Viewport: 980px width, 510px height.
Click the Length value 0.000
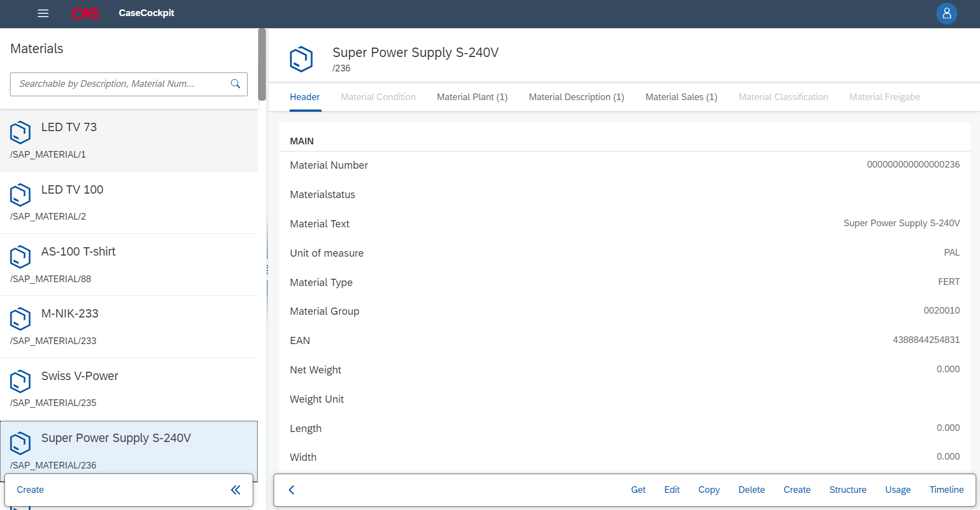(948, 428)
